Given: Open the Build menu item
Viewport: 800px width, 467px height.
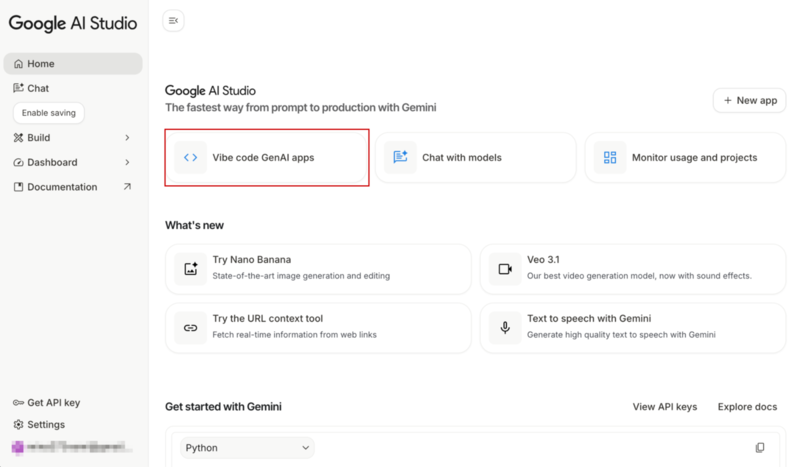Looking at the screenshot, I should pyautogui.click(x=73, y=138).
